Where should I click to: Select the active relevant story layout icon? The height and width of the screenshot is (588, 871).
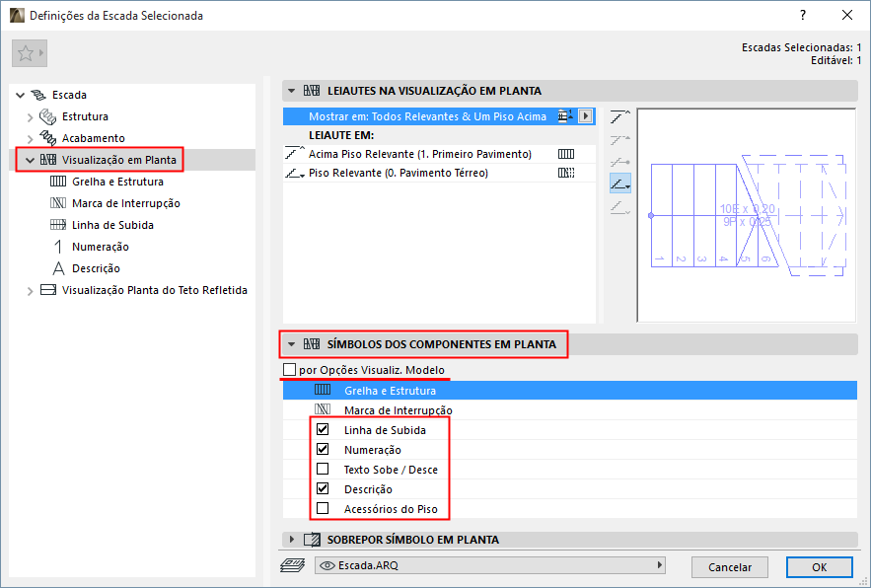coord(620,183)
